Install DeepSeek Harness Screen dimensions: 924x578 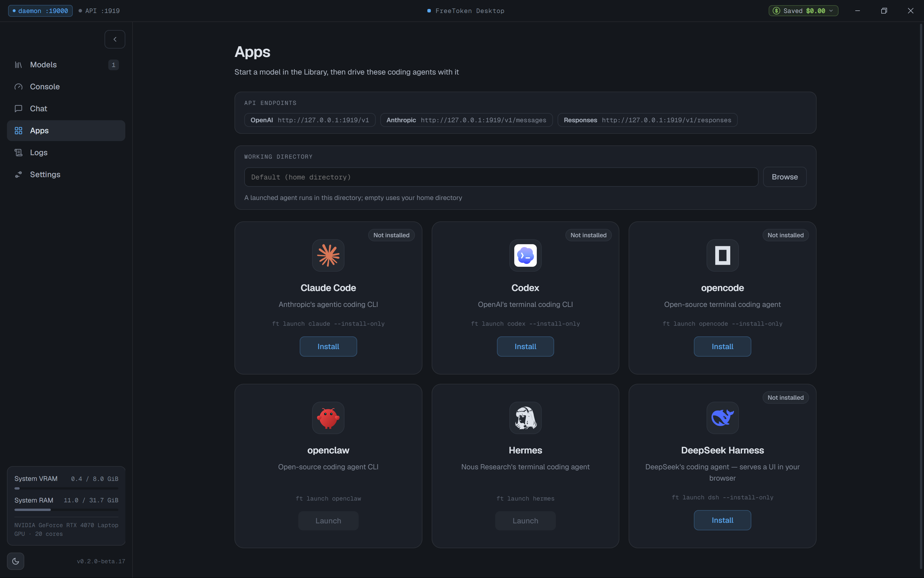click(722, 520)
